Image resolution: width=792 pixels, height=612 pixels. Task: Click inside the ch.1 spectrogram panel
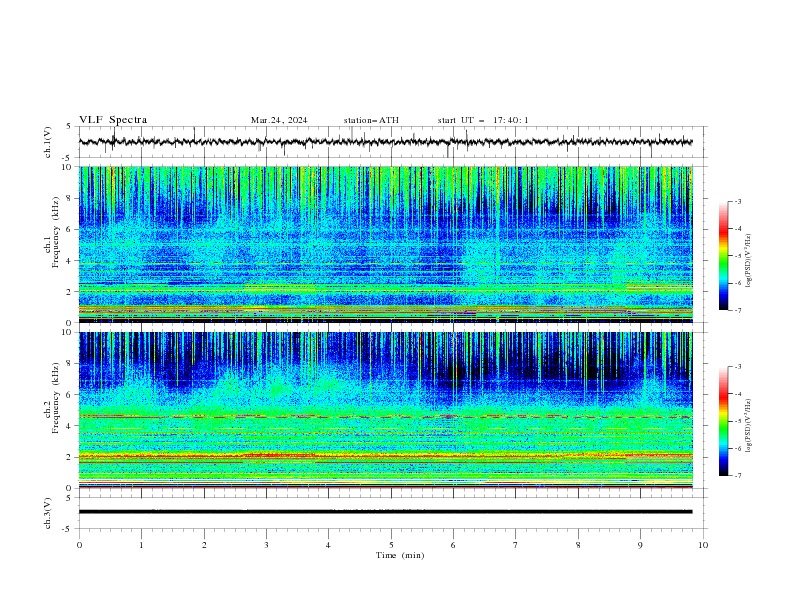pos(386,244)
